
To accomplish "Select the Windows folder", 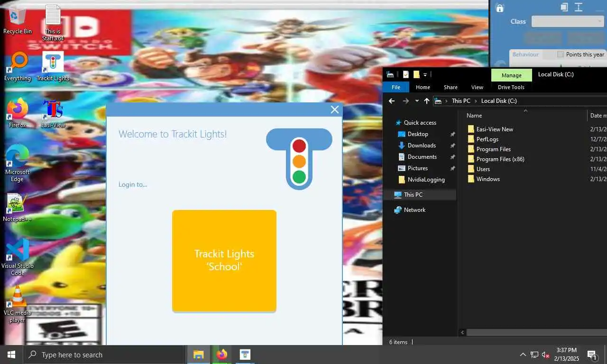I will pyautogui.click(x=488, y=179).
